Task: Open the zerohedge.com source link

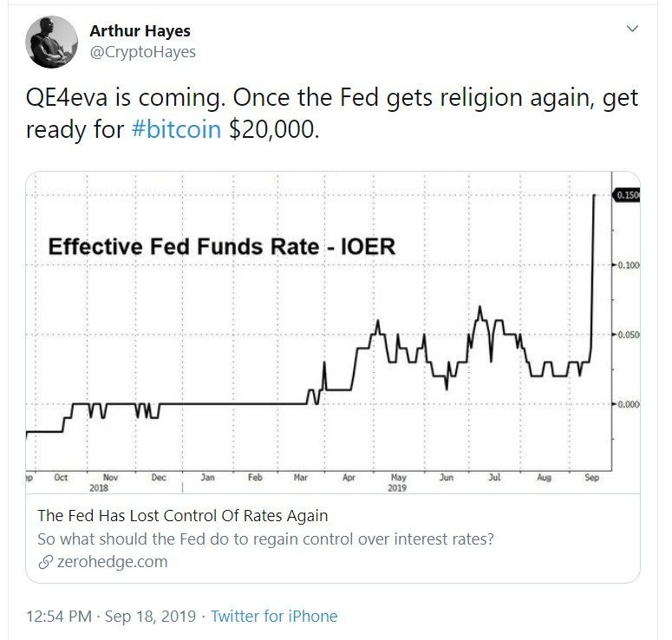Action: 112,562
